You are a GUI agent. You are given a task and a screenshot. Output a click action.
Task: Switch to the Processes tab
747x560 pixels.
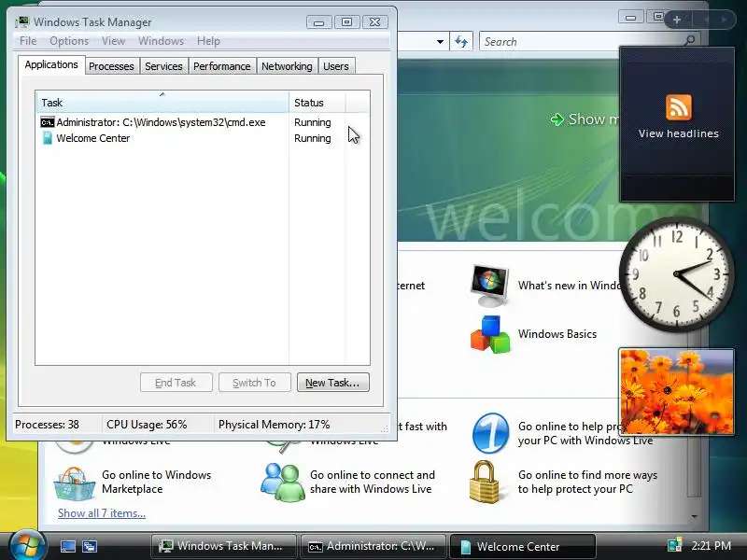click(111, 66)
